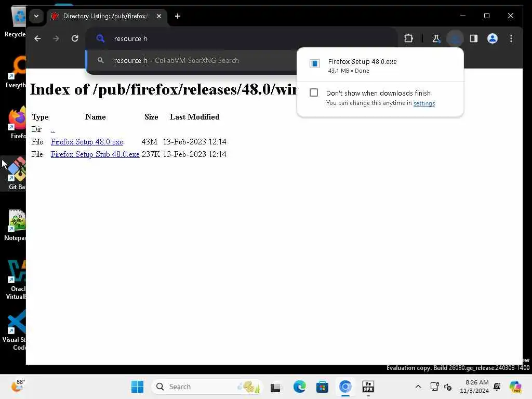The width and height of the screenshot is (532, 399).
Task: Click the 'Name' column header
Action: click(x=96, y=117)
